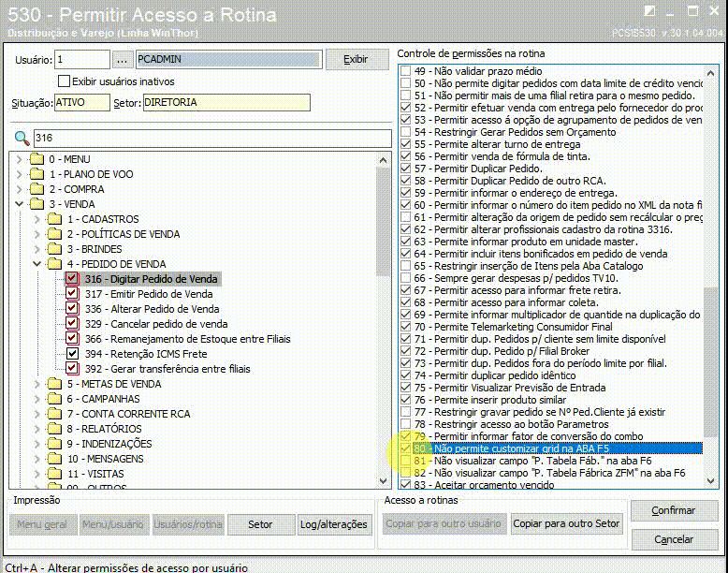
Task: Click the routine tree vertical scrollbar thumb
Action: click(383, 222)
